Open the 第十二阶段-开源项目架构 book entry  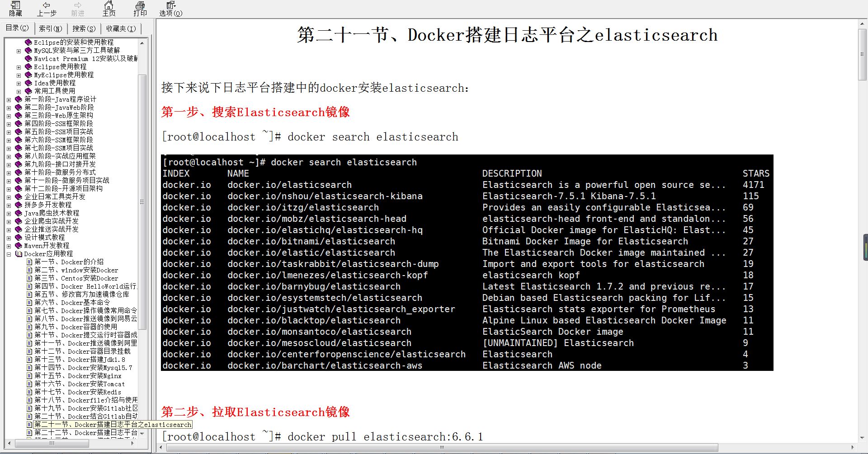[x=63, y=189]
